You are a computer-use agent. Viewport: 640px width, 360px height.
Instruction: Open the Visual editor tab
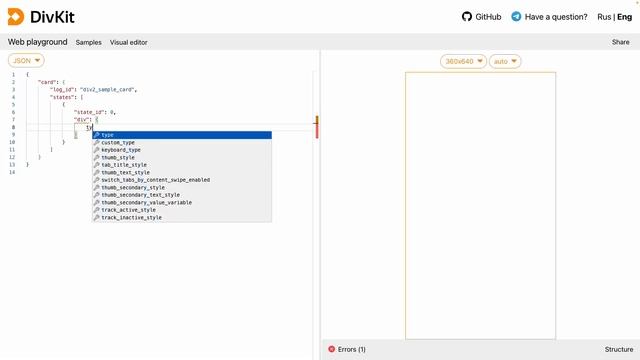coord(129,42)
